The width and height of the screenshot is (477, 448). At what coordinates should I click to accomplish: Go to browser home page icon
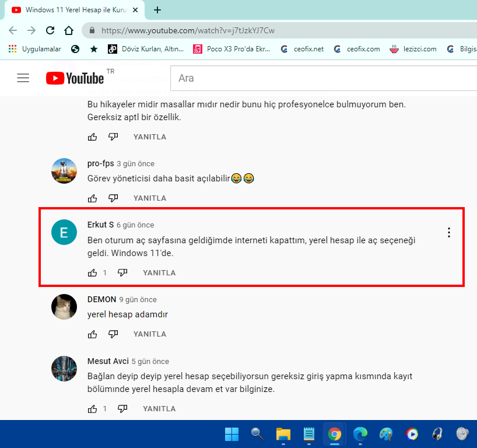point(69,30)
